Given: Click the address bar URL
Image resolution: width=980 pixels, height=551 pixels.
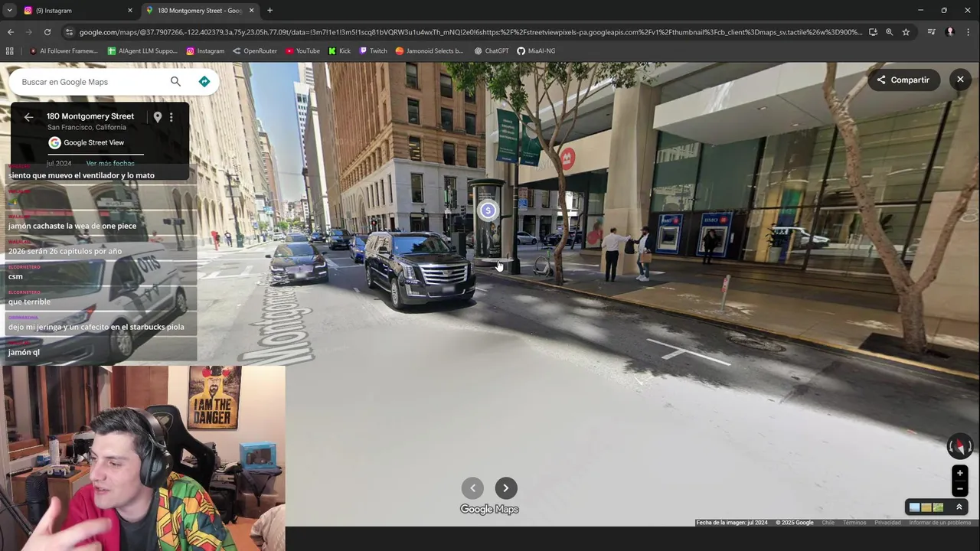Looking at the screenshot, I should (470, 32).
